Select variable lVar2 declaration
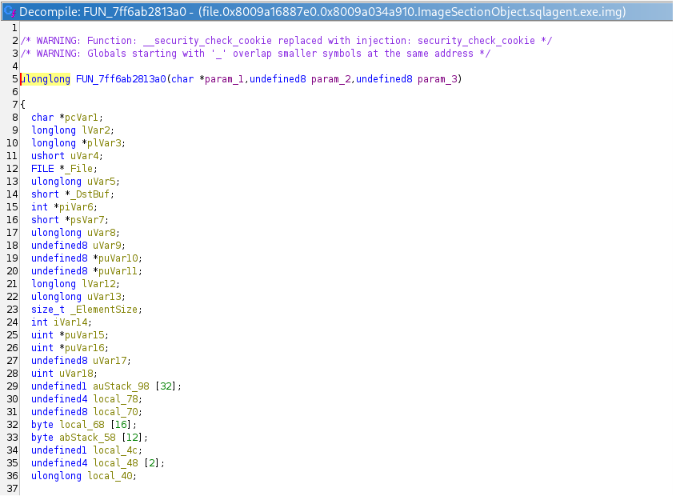Viewport: 673px width, 496px height. pos(96,130)
